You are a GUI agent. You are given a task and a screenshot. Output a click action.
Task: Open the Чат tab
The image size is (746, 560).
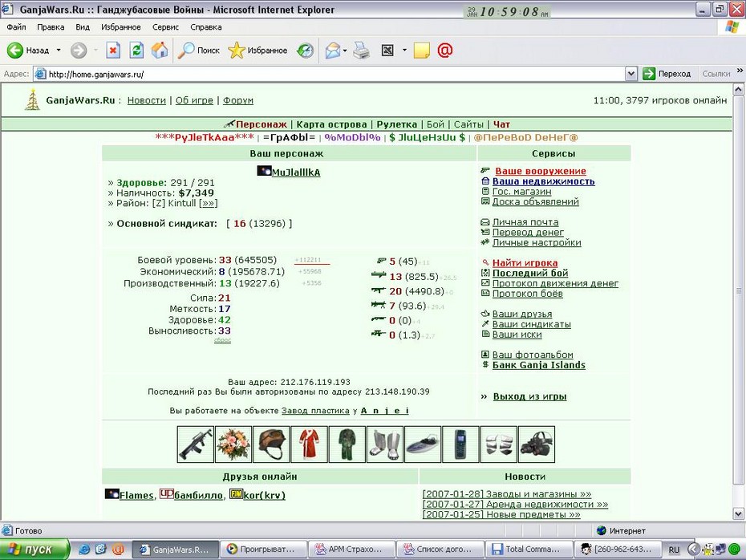[x=501, y=124]
